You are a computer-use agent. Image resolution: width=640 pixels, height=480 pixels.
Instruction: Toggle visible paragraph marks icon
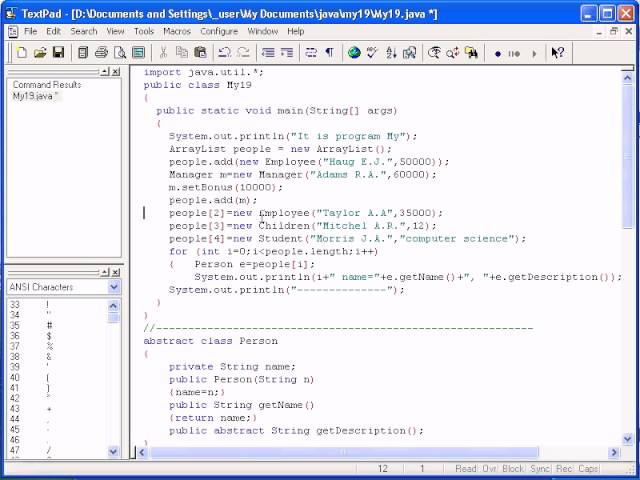click(329, 53)
